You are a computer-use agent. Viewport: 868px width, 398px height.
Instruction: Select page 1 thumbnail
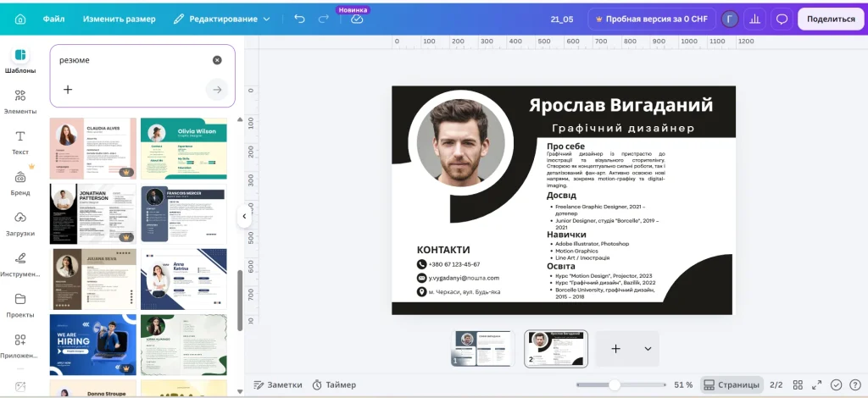click(x=482, y=349)
